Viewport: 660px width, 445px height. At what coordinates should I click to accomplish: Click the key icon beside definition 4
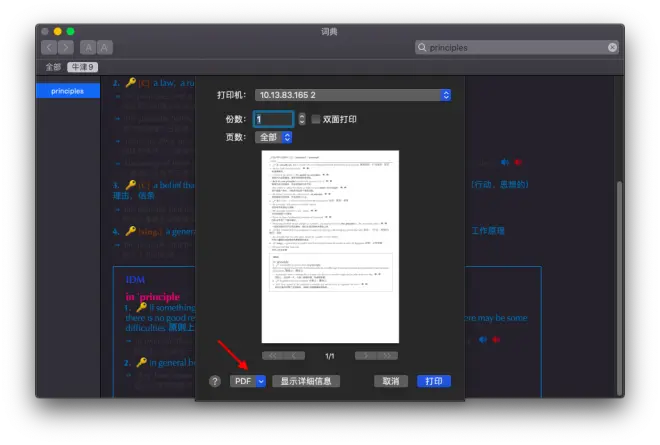tap(131, 231)
